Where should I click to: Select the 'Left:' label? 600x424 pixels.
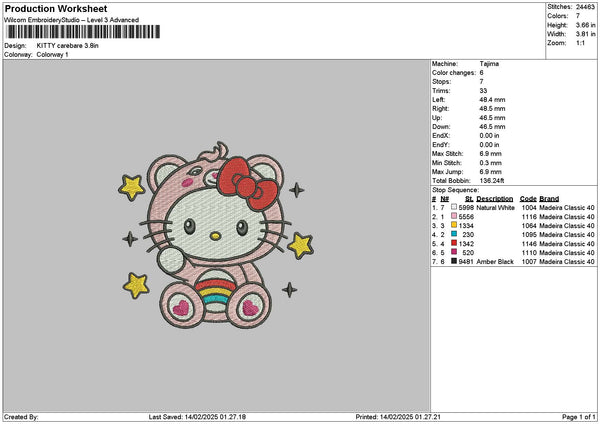pos(438,100)
